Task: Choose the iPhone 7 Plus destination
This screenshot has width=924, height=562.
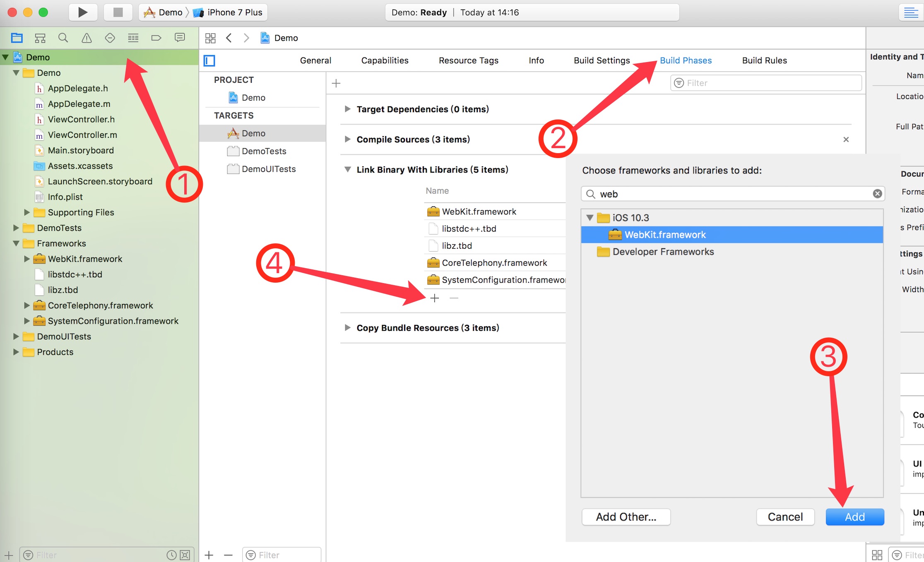Action: [x=228, y=12]
